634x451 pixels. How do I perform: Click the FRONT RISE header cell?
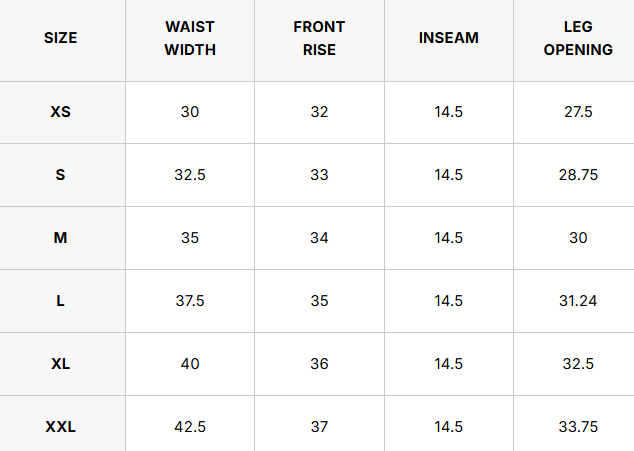point(319,39)
